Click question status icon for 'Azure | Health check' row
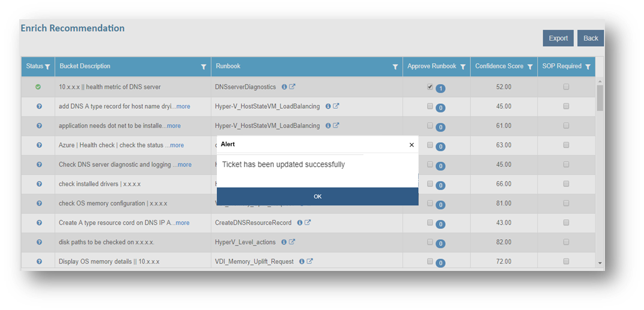Image resolution: width=644 pixels, height=310 pixels. coord(40,145)
